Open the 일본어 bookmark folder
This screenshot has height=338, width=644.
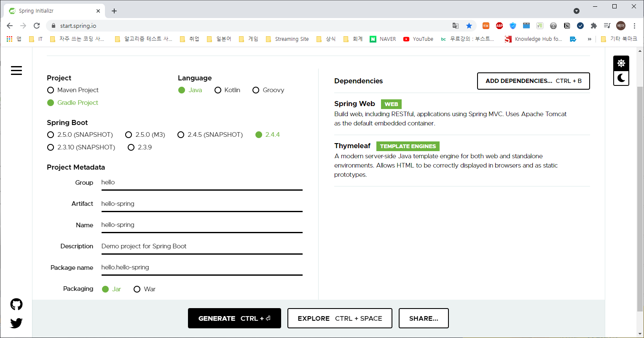(x=219, y=39)
